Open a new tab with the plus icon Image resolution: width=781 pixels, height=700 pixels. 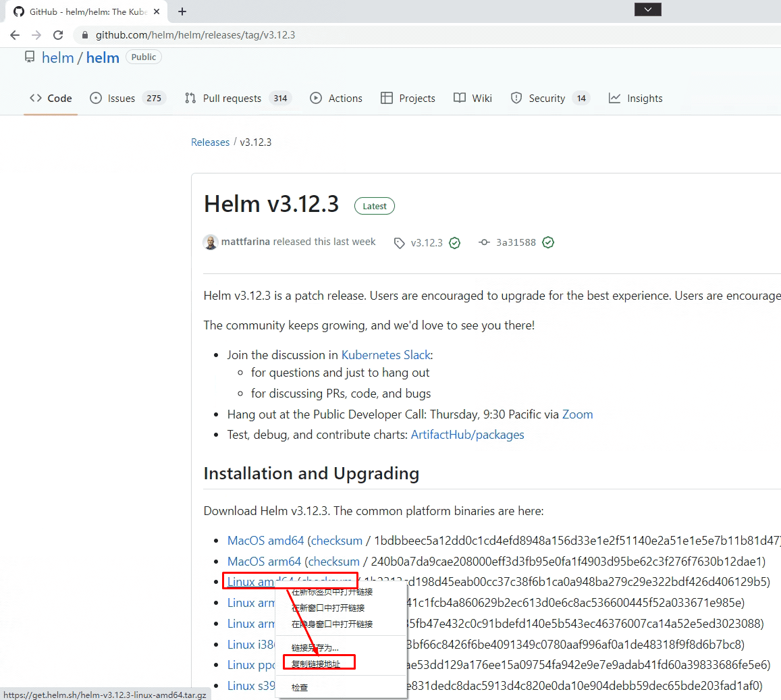tap(182, 11)
